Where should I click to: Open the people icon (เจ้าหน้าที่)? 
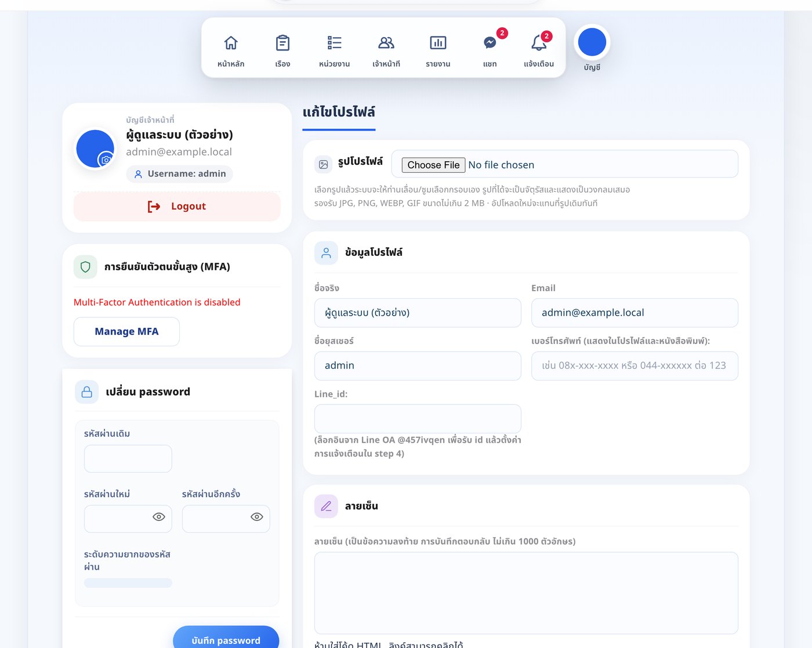click(x=386, y=43)
